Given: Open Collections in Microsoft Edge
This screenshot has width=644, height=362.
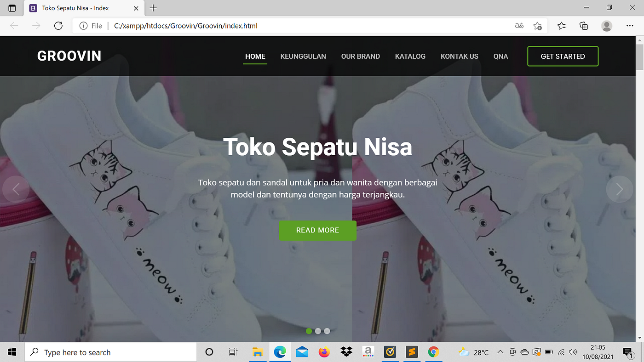Looking at the screenshot, I should coord(584,26).
